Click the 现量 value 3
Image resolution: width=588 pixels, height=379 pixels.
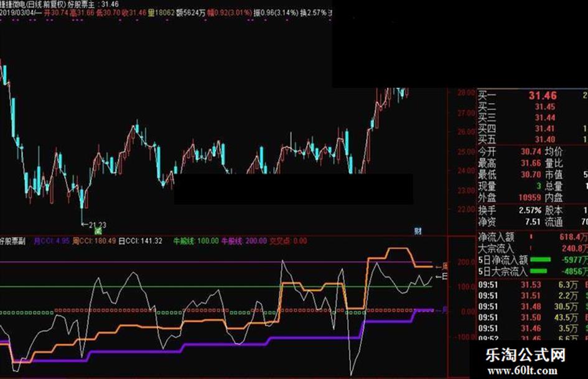click(x=538, y=185)
